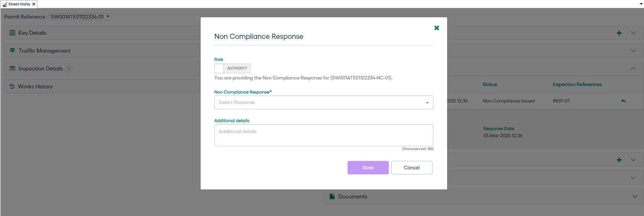Click the Works History clock icon
The height and width of the screenshot is (216, 644).
(12, 87)
